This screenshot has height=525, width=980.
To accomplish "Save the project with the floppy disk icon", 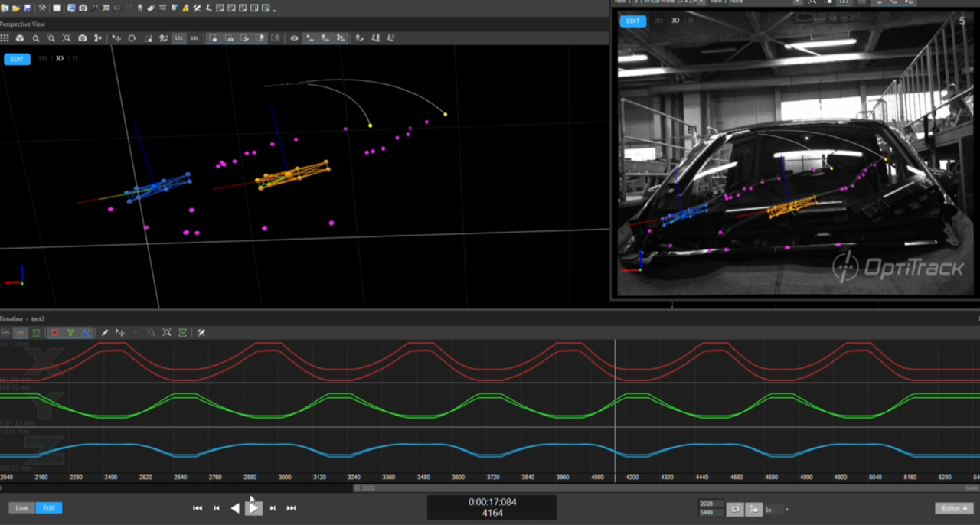I will [x=28, y=8].
